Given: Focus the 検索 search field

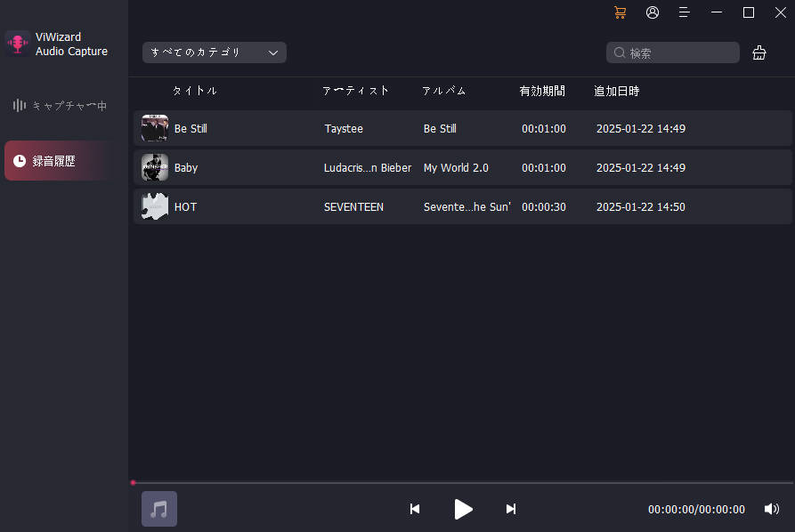Looking at the screenshot, I should (x=672, y=52).
